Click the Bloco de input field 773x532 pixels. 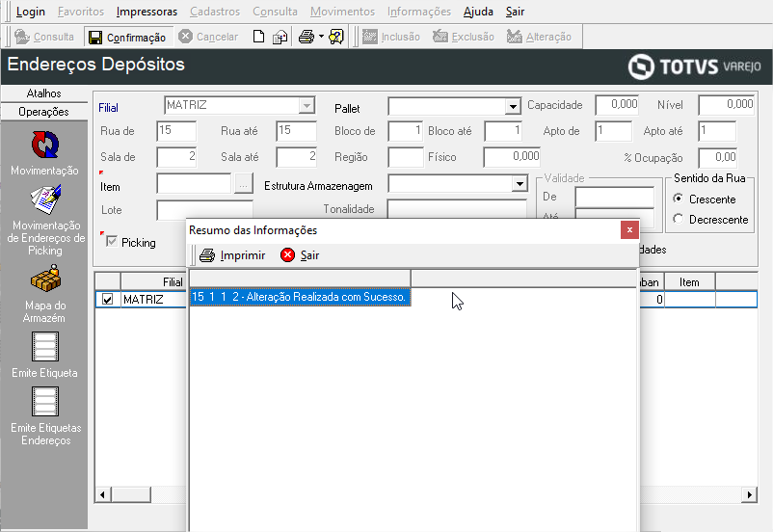tap(405, 131)
